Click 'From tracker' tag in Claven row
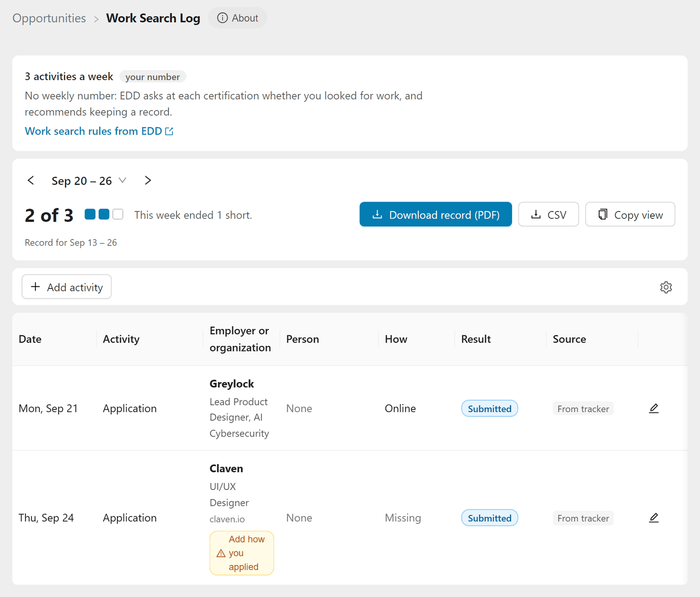 583,518
